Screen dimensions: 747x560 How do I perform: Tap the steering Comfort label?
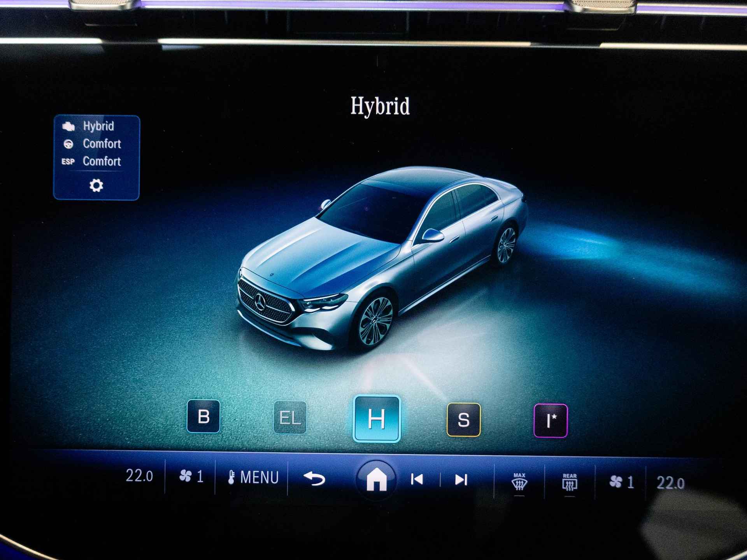(102, 144)
